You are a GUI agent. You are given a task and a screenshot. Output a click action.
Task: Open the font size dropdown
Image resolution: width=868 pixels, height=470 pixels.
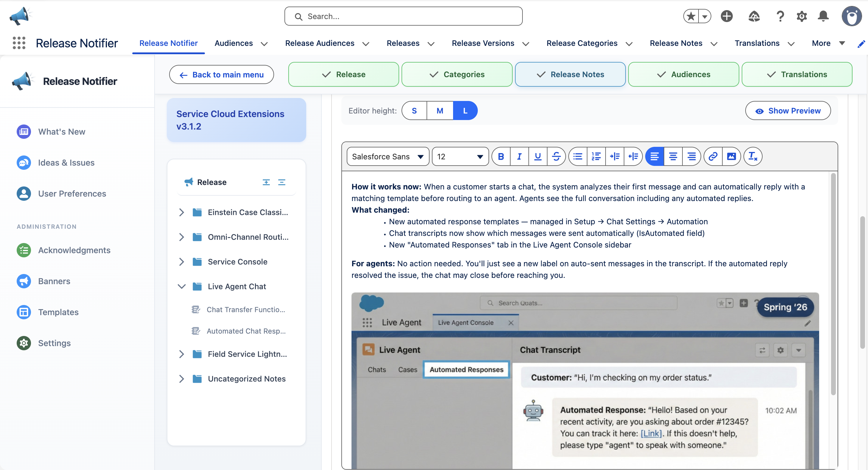coord(460,156)
